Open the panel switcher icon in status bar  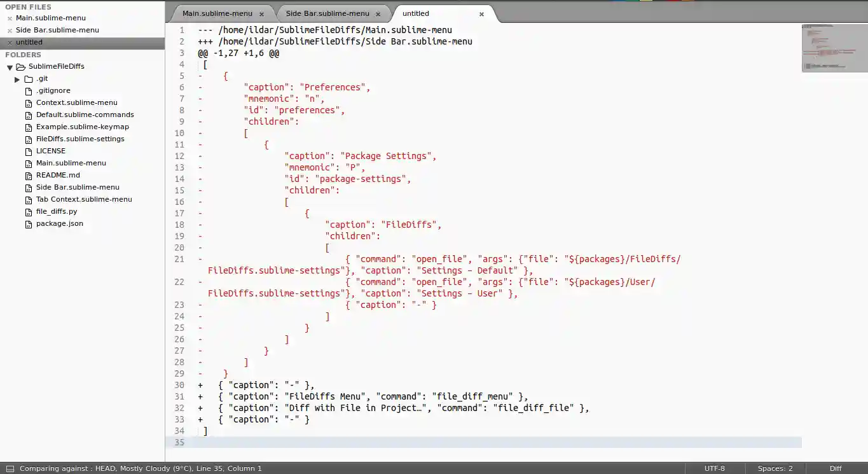[10, 469]
